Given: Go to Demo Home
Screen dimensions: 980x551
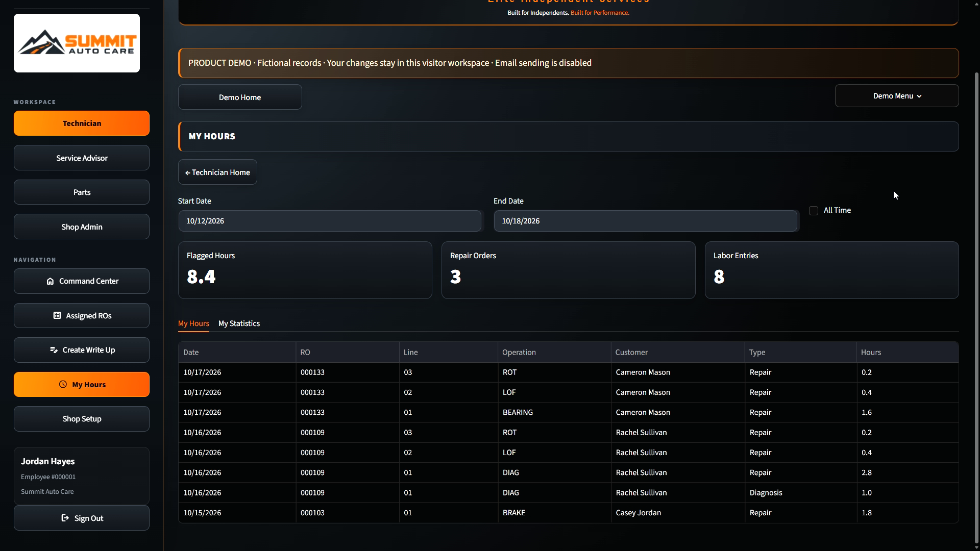Looking at the screenshot, I should 240,97.
